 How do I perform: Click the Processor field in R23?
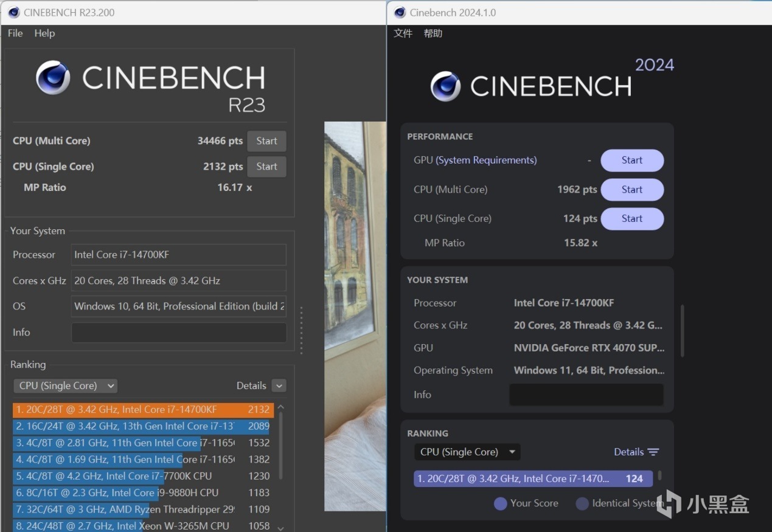click(x=179, y=255)
